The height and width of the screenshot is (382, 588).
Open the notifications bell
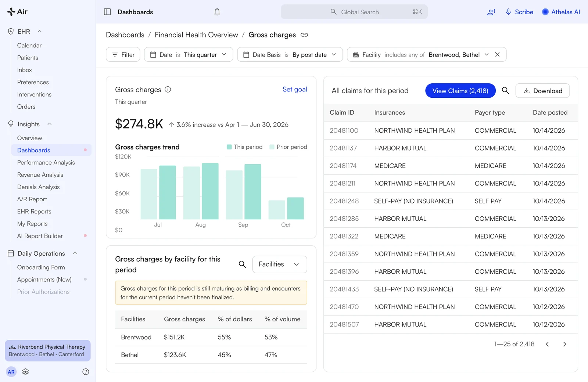217,12
